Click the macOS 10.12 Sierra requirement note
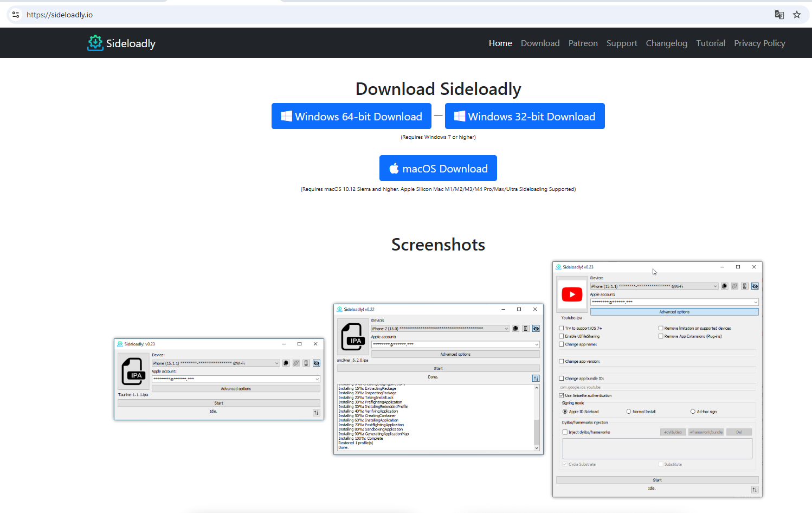The image size is (812, 513). (x=439, y=189)
